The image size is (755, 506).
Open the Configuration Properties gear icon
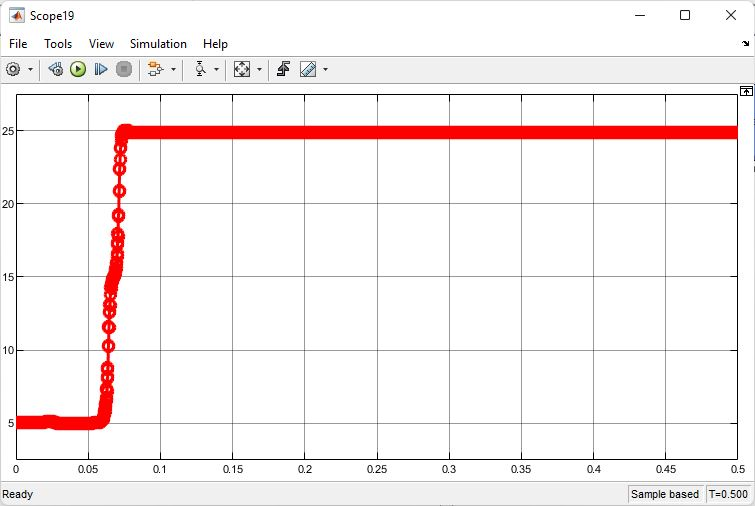tap(13, 69)
